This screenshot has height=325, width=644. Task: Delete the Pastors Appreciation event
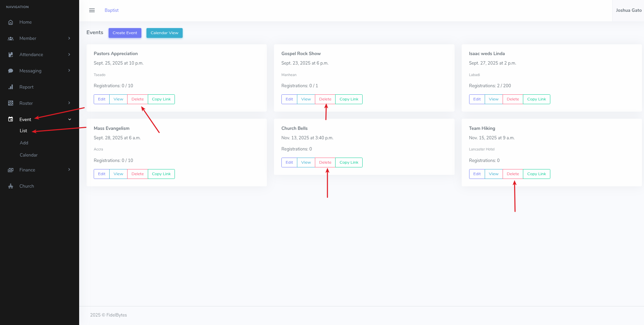click(137, 99)
